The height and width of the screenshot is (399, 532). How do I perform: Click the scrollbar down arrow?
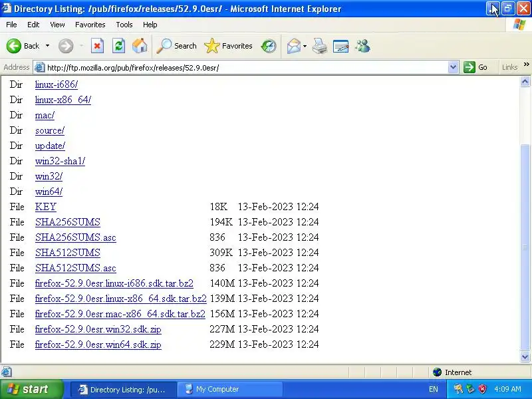click(525, 356)
